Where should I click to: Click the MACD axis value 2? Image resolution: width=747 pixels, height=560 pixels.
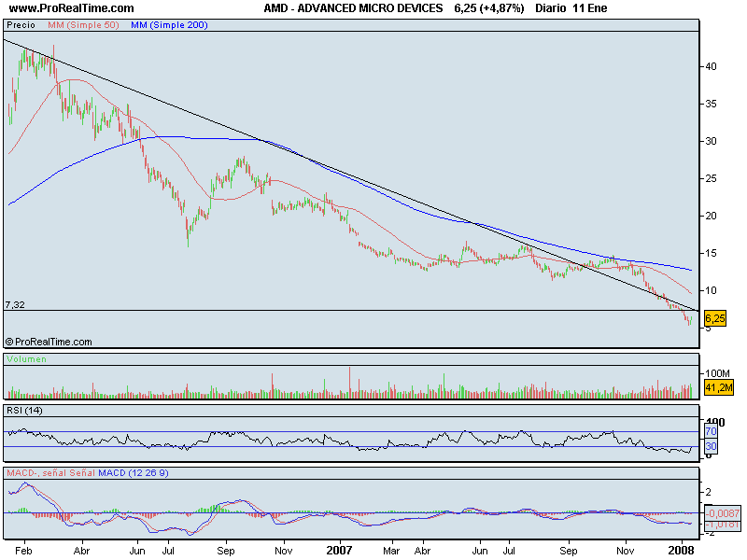tap(709, 492)
